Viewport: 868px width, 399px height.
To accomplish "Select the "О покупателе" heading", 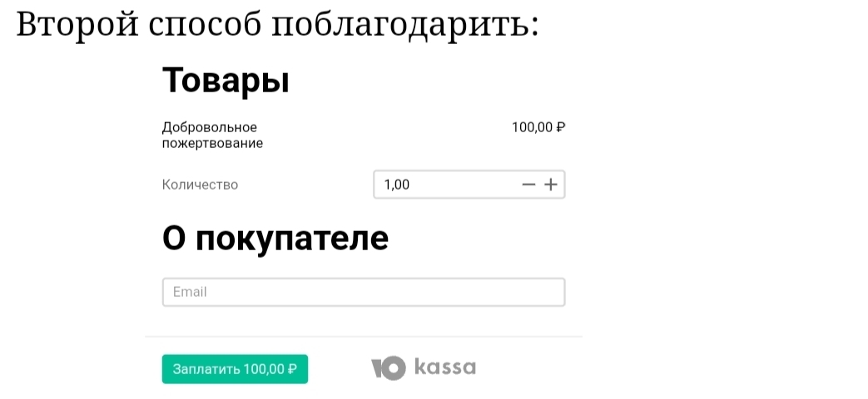I will tap(275, 239).
